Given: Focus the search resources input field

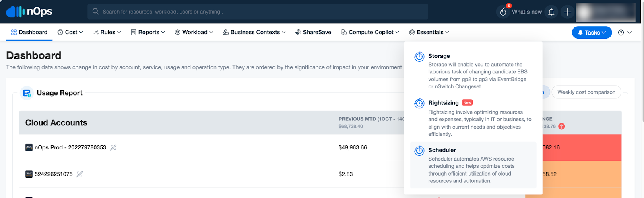Looking at the screenshot, I should [x=258, y=12].
